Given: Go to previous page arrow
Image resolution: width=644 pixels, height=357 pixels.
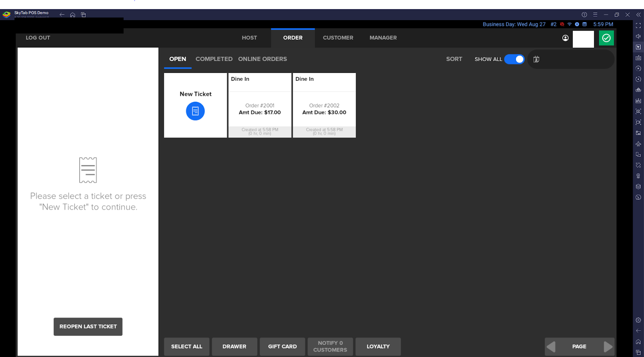Looking at the screenshot, I should pyautogui.click(x=551, y=347).
